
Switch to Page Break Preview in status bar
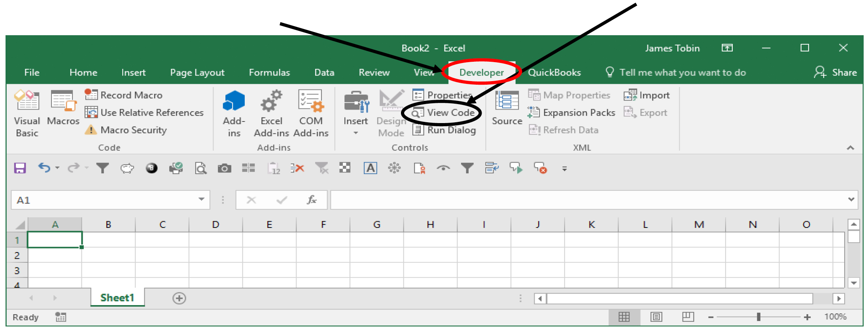pyautogui.click(x=688, y=317)
